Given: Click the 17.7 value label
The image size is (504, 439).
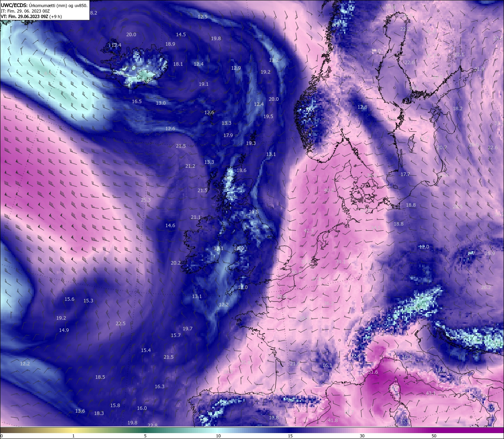Looking at the screenshot, I should (405, 174).
